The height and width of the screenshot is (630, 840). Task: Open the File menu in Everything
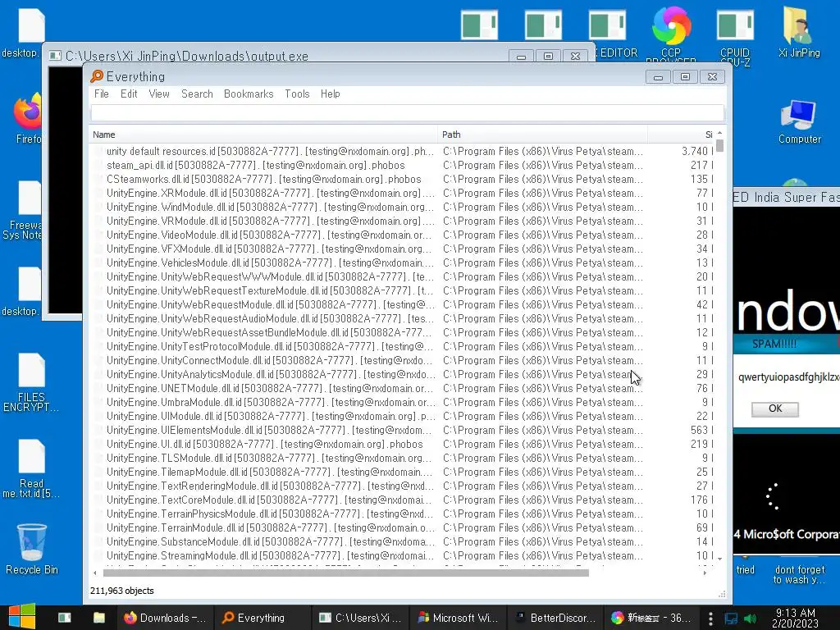(101, 94)
